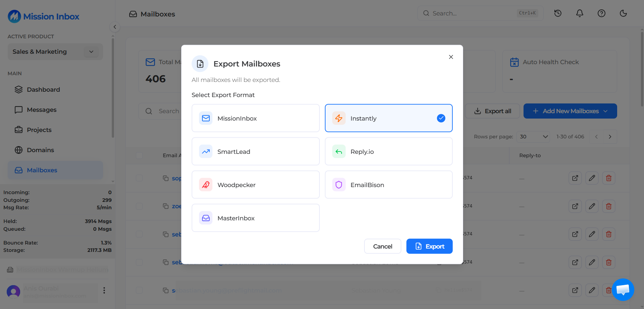
Task: Edit first row mailbox pencil icon
Action: pos(592,178)
